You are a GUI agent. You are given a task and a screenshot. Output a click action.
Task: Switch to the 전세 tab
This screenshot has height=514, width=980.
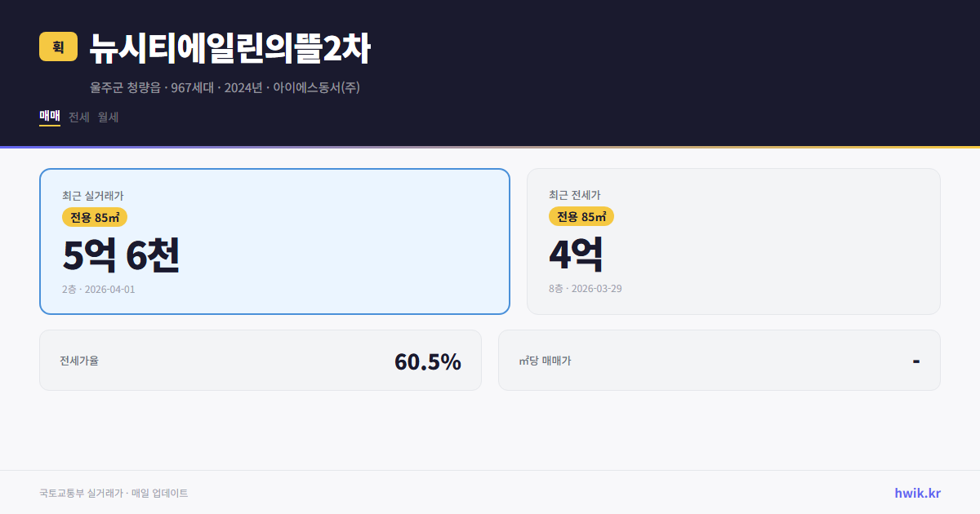pyautogui.click(x=77, y=117)
